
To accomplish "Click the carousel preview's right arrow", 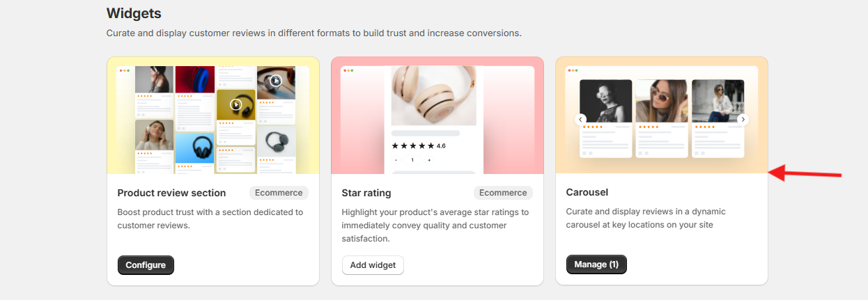I will tap(743, 120).
